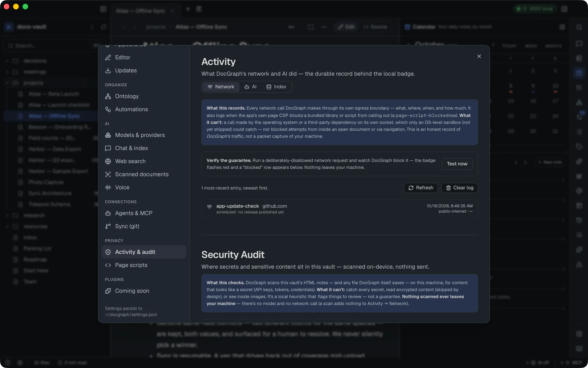Click the Scanned documents scan icon

coord(108,175)
